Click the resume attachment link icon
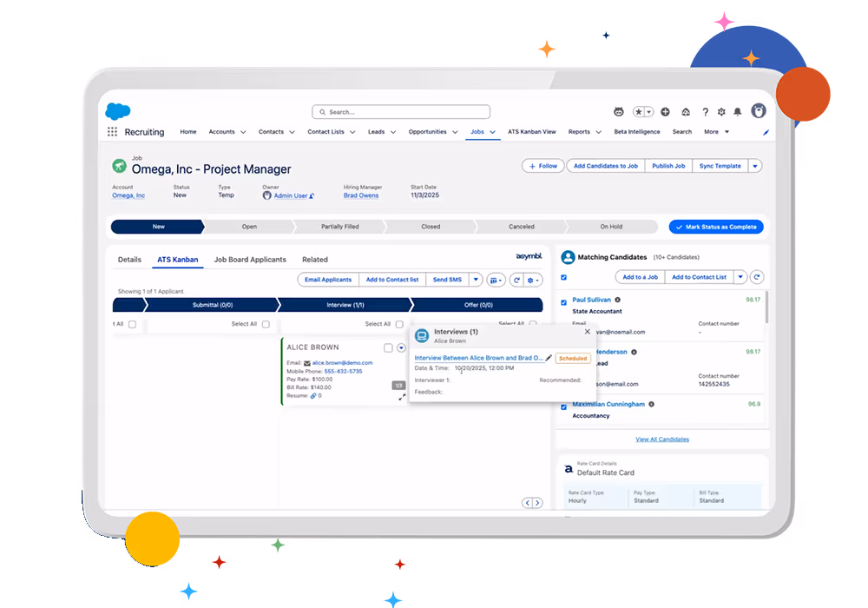868x608 pixels. point(313,396)
